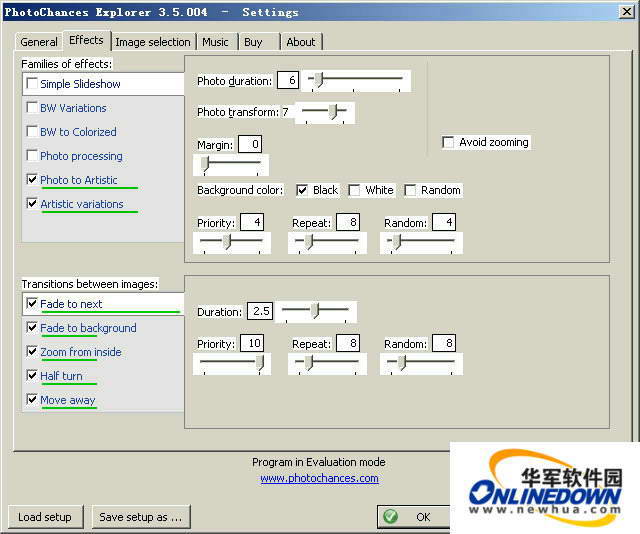Click the transition Repeat value box
640x534 pixels.
pos(348,343)
